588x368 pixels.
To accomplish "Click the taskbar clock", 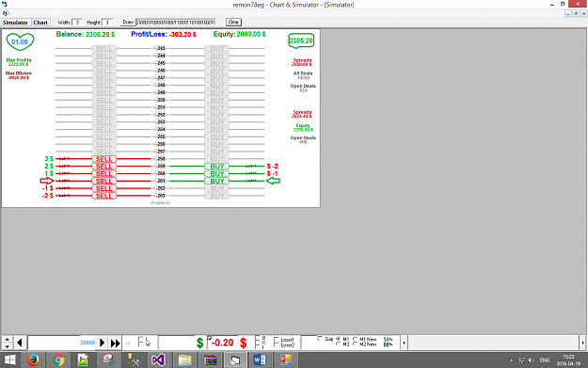I will tap(568, 360).
